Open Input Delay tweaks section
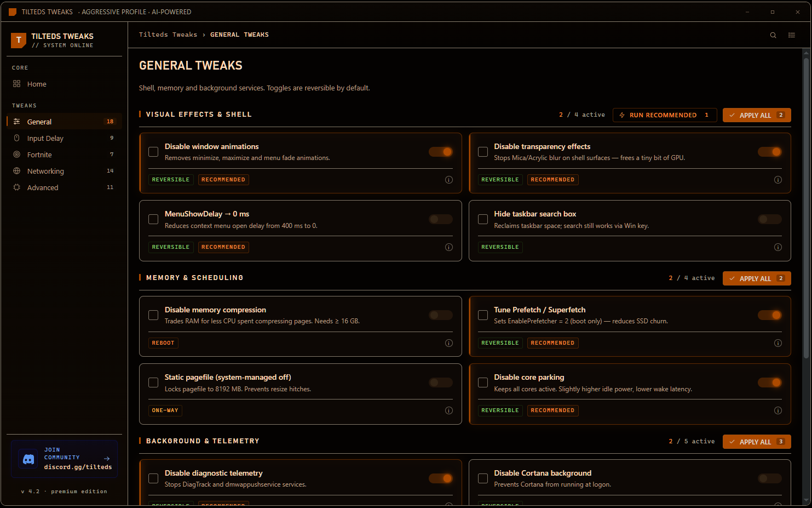 (x=64, y=138)
